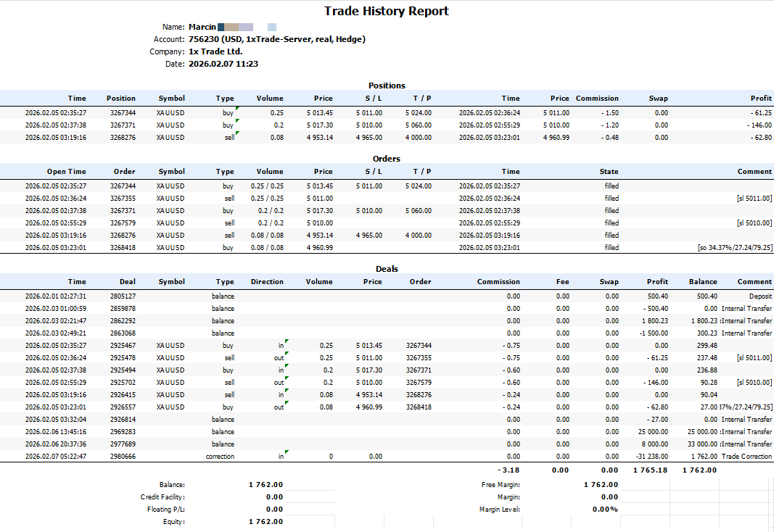
Task: Select deal number 2925494
Action: 123,370
